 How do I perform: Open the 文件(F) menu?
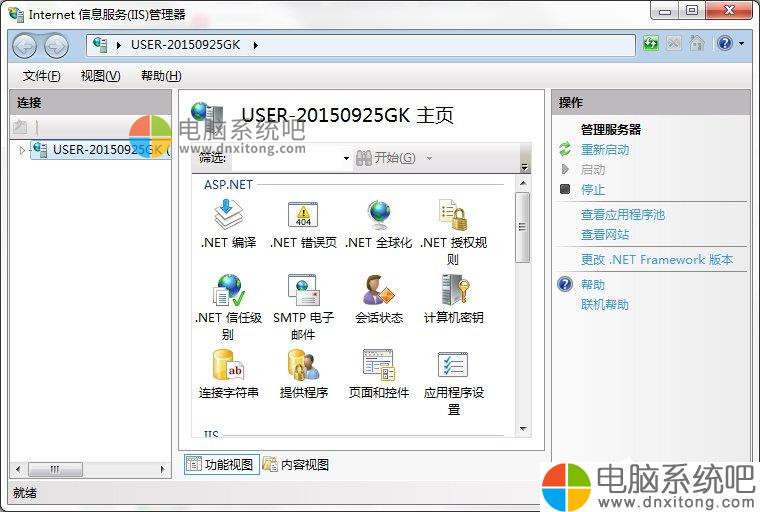(42, 76)
